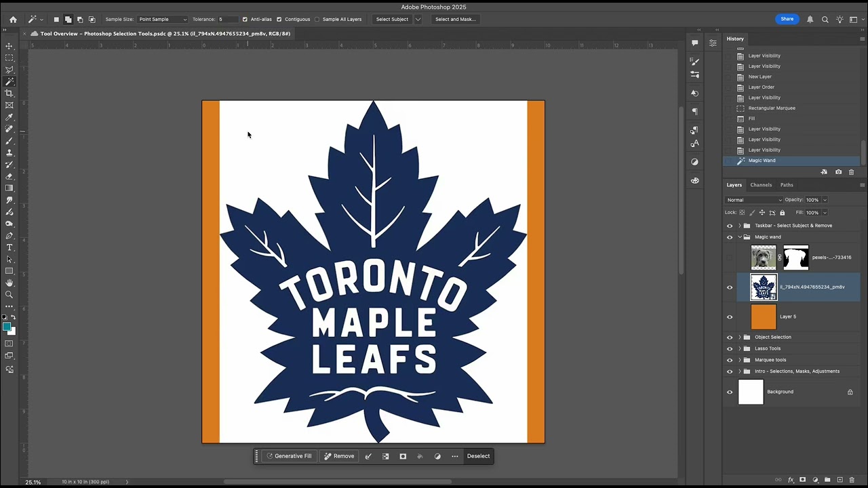Screen dimensions: 868x488
Task: Delete layer using Layers panel trash icon
Action: click(852, 480)
